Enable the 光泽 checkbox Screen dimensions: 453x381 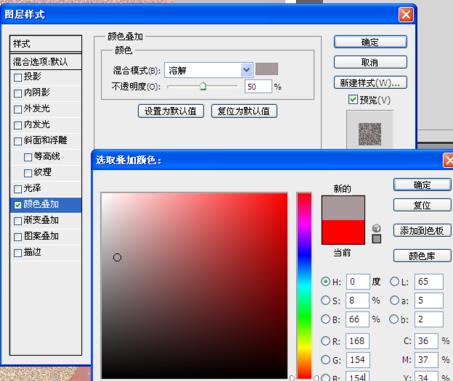pos(18,189)
